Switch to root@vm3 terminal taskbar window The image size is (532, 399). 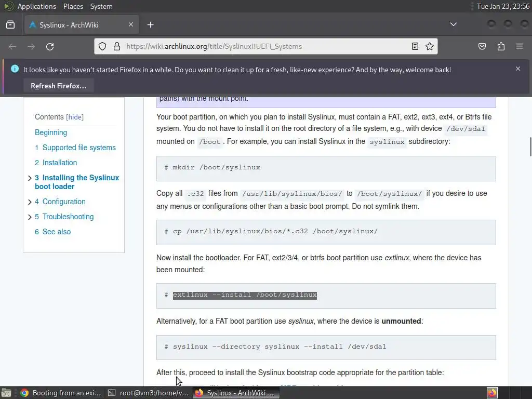(x=148, y=393)
